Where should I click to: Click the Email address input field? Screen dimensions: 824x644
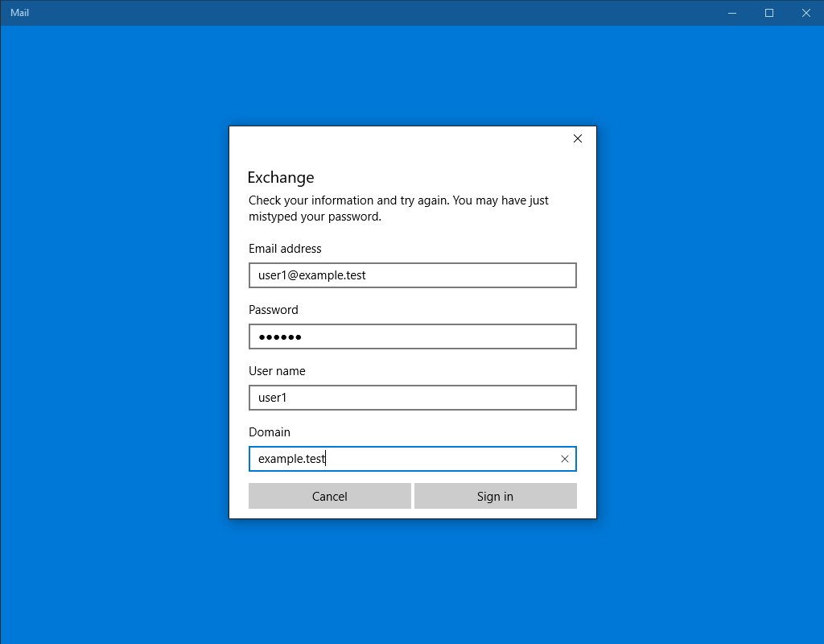tap(413, 275)
